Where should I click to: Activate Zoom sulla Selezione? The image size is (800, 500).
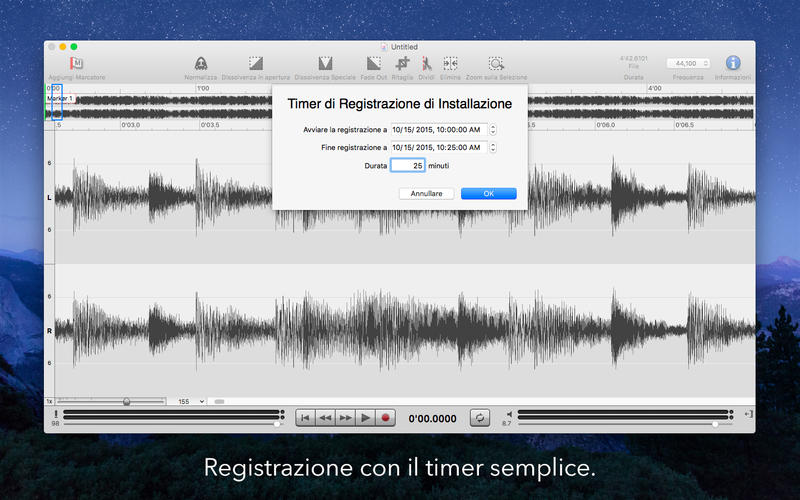tap(496, 64)
